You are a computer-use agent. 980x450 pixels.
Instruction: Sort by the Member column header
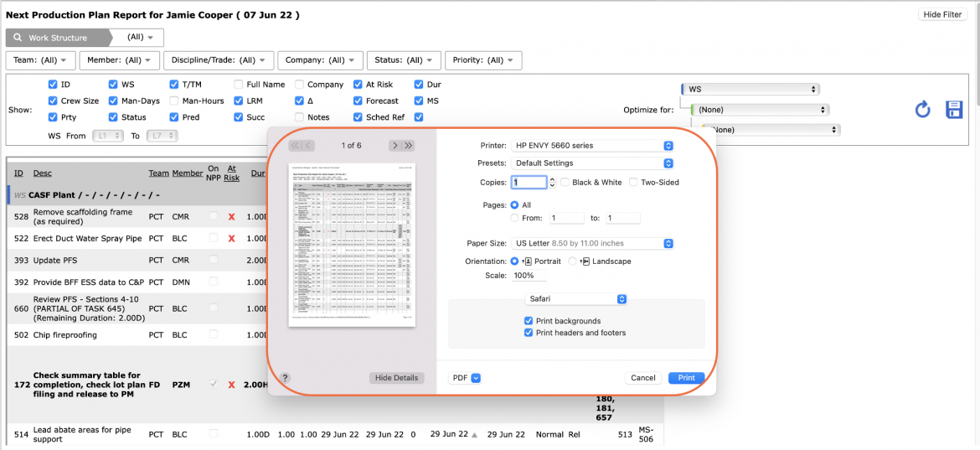pyautogui.click(x=188, y=173)
